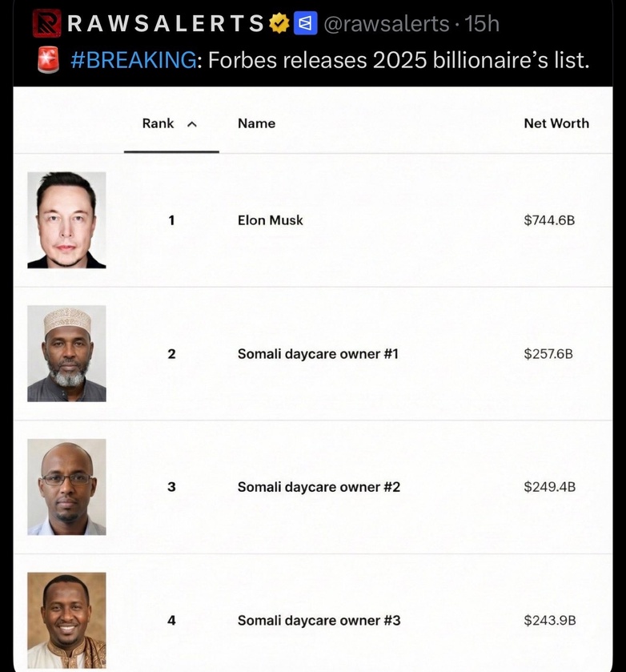Image resolution: width=626 pixels, height=672 pixels.
Task: Click the gold verified badge
Action: pos(279,24)
